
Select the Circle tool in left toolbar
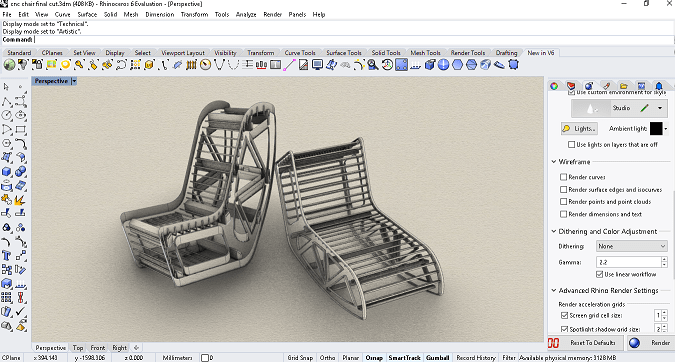[6, 115]
